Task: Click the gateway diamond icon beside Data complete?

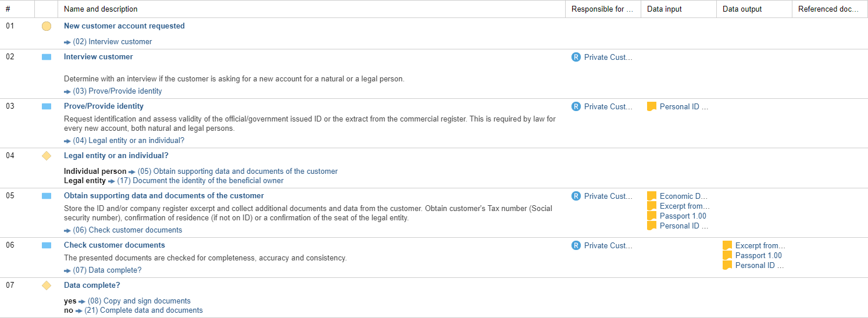Action: (x=47, y=285)
